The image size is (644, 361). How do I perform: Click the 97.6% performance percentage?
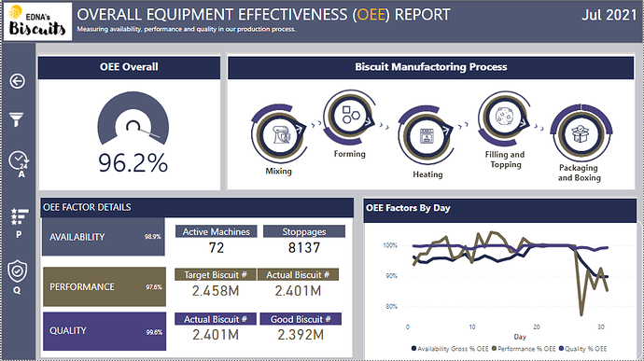[x=154, y=287]
